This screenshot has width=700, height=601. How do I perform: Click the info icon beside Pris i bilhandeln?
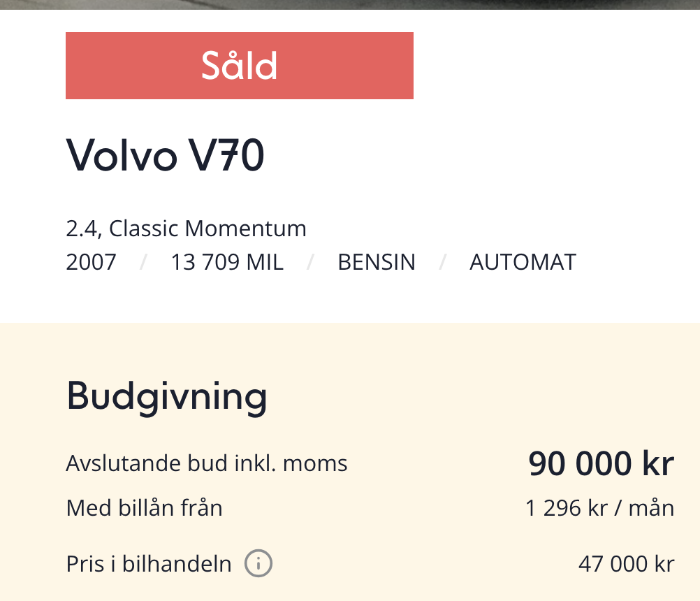coord(258,563)
